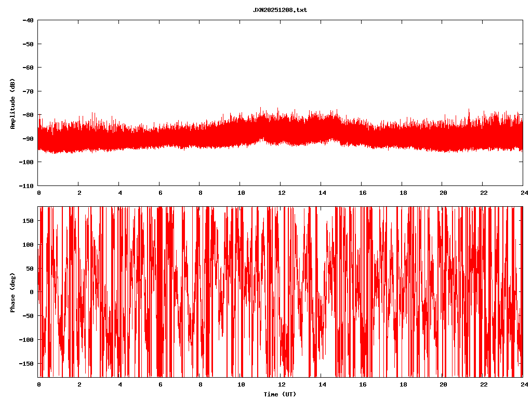Click the plot title JXN20251208.txt
The height and width of the screenshot is (399, 532).
(280, 10)
